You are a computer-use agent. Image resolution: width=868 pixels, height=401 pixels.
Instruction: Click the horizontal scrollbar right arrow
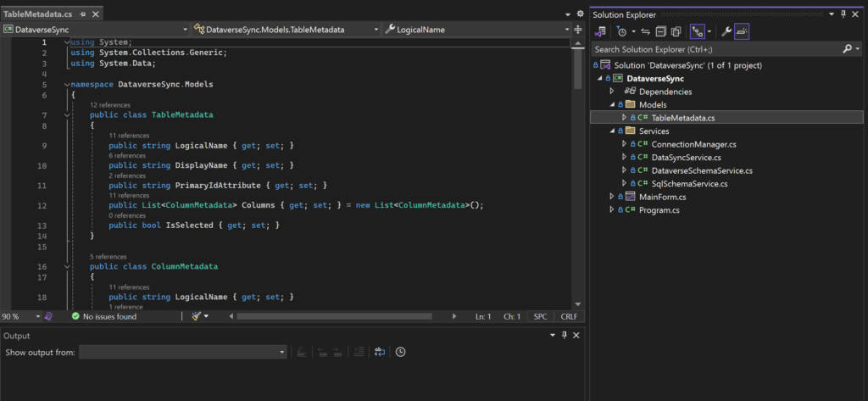[454, 316]
